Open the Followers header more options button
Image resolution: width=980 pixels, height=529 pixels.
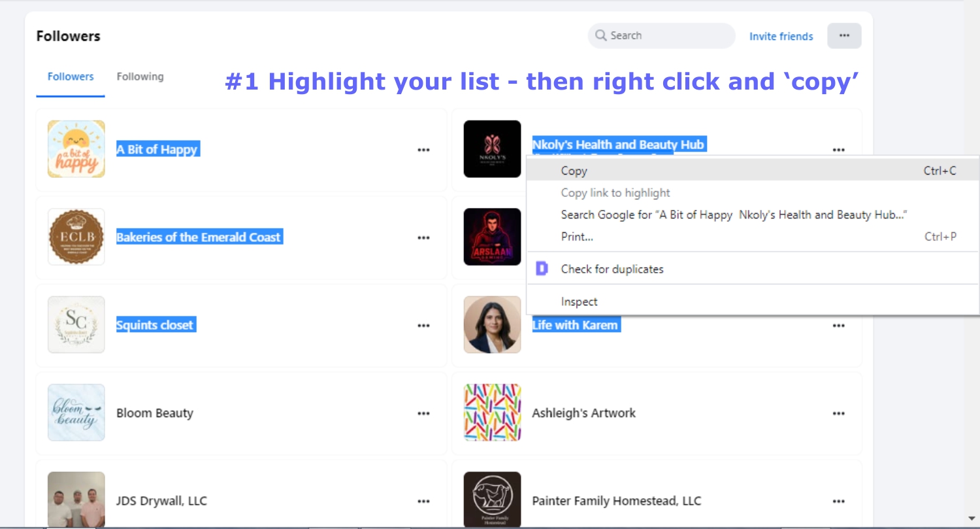pyautogui.click(x=844, y=36)
